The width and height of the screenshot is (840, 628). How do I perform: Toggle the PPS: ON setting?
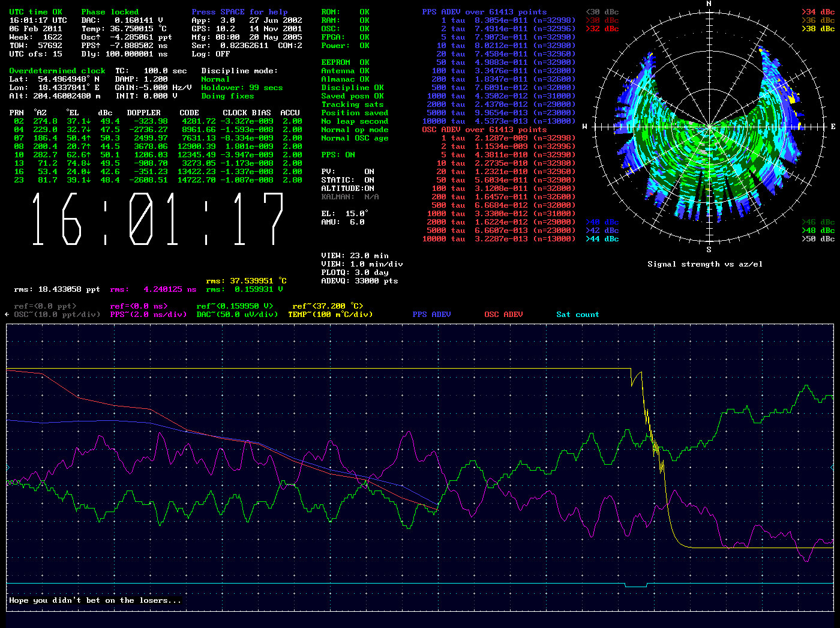pyautogui.click(x=338, y=155)
